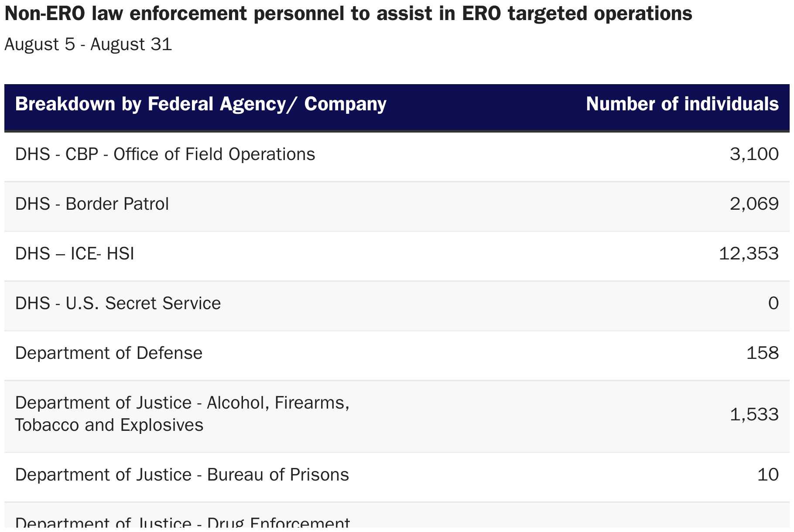The image size is (794, 532).
Task: Select the 'Department of Defense' row label
Action: (109, 353)
